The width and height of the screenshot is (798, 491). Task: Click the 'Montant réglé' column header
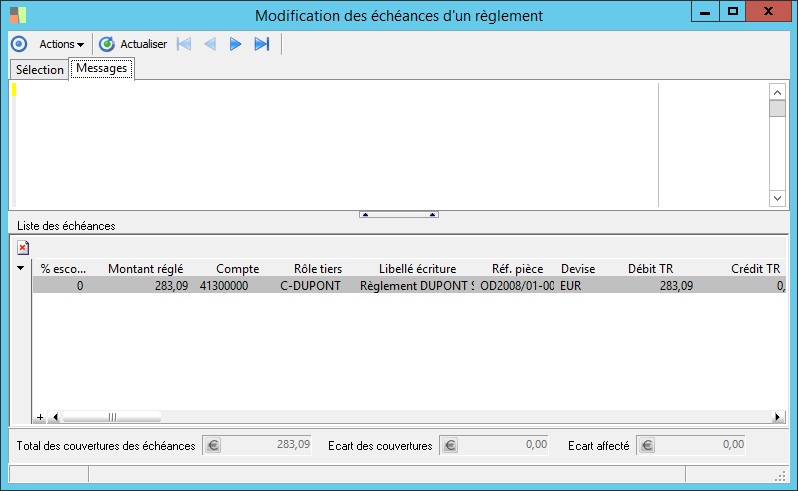(x=146, y=269)
